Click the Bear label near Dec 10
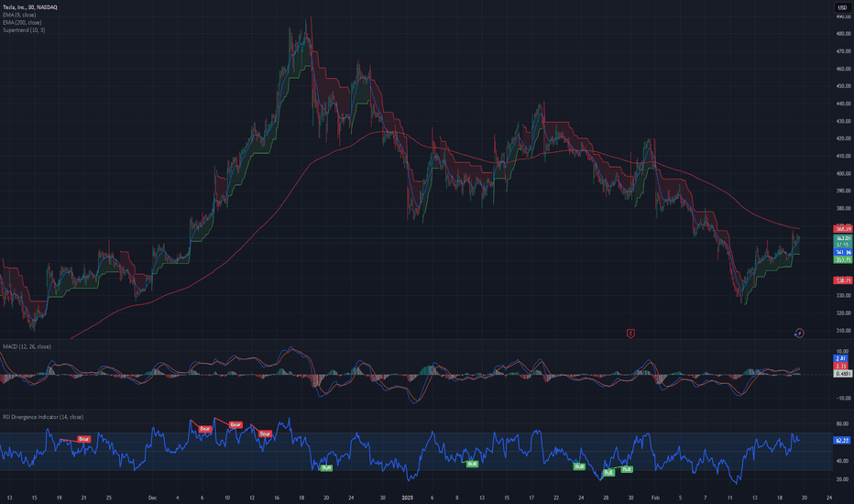 coord(235,424)
